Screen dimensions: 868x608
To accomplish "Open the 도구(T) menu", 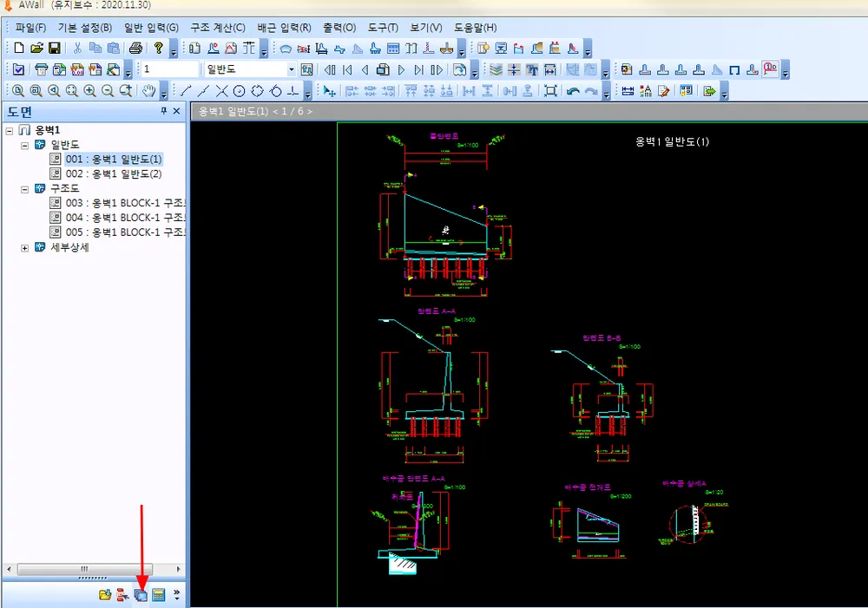I will pos(383,28).
